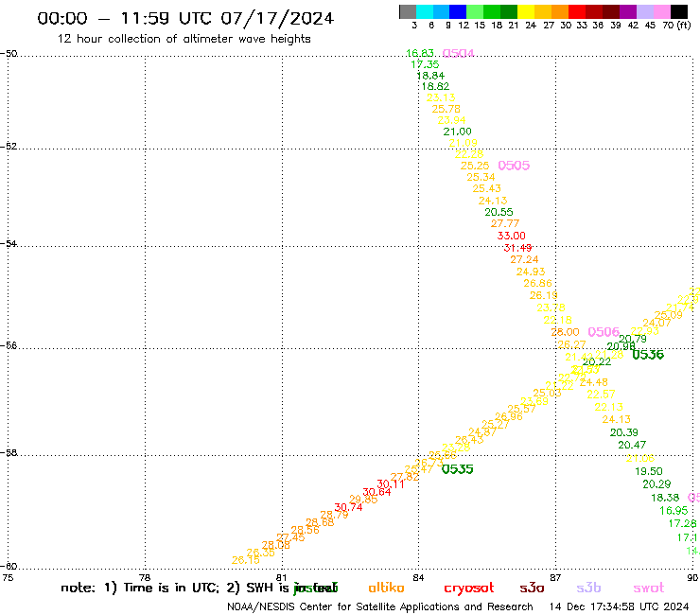Click the 23.78 wave height reading
This screenshot has height=615, width=700.
551,307
